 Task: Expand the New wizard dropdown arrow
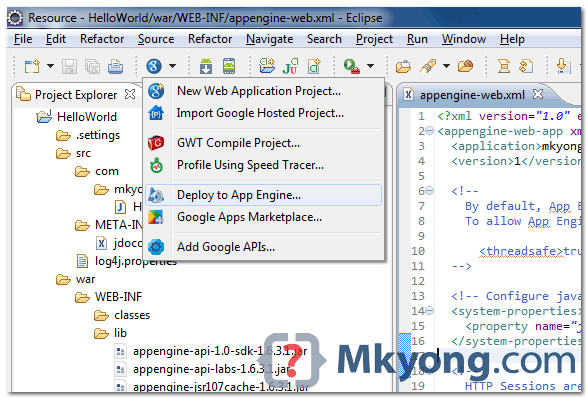[x=50, y=66]
